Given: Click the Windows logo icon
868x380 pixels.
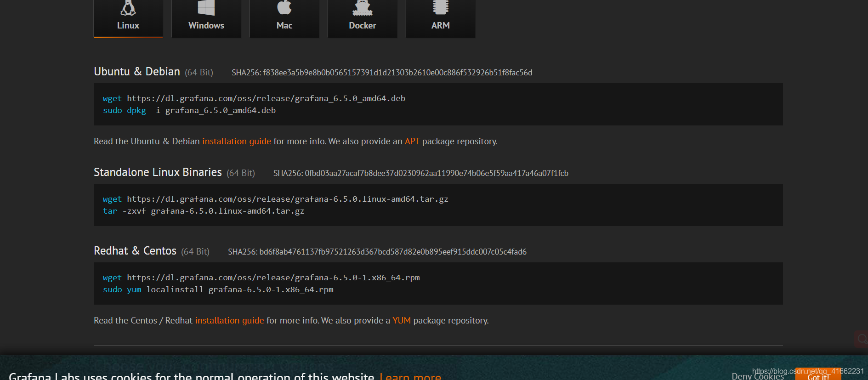Looking at the screenshot, I should point(206,7).
